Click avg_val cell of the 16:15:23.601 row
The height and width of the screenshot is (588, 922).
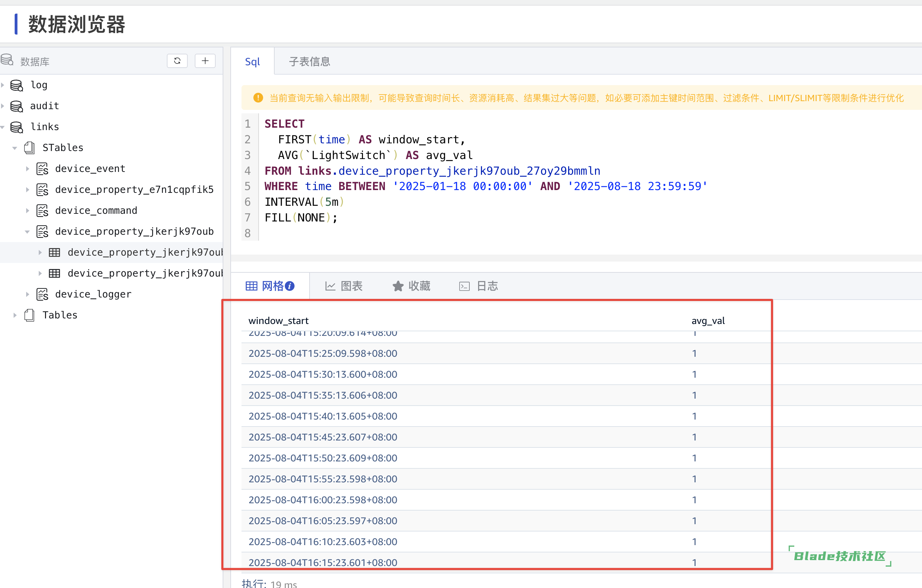coord(694,563)
